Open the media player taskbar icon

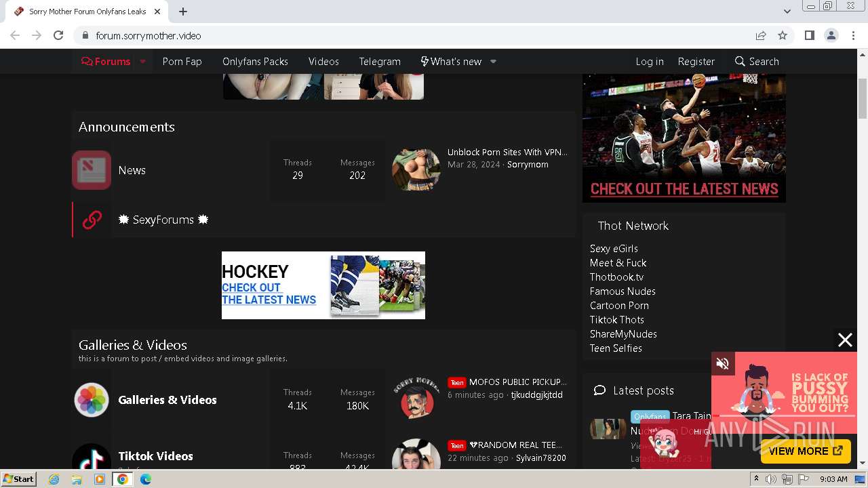[100, 479]
